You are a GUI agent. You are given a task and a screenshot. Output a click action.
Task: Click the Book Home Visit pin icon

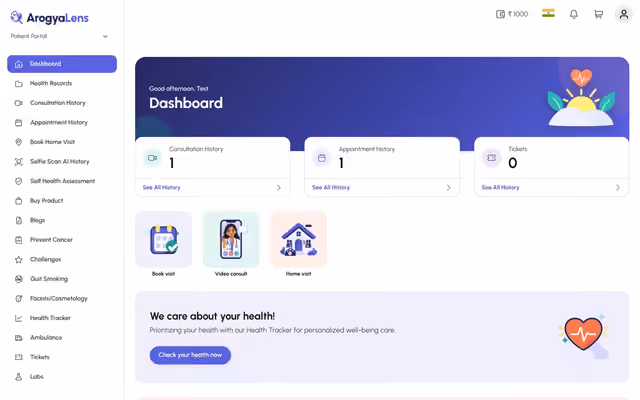18,142
